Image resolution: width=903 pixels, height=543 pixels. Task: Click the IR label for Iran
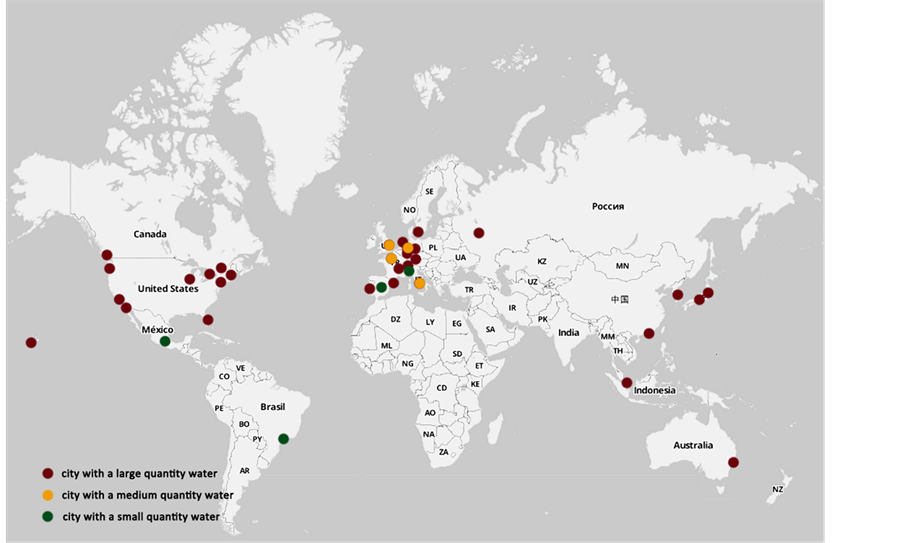pos(512,308)
